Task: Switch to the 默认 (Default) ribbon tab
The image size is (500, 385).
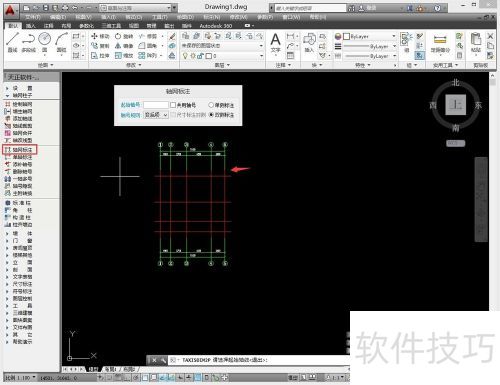Action: point(13,26)
